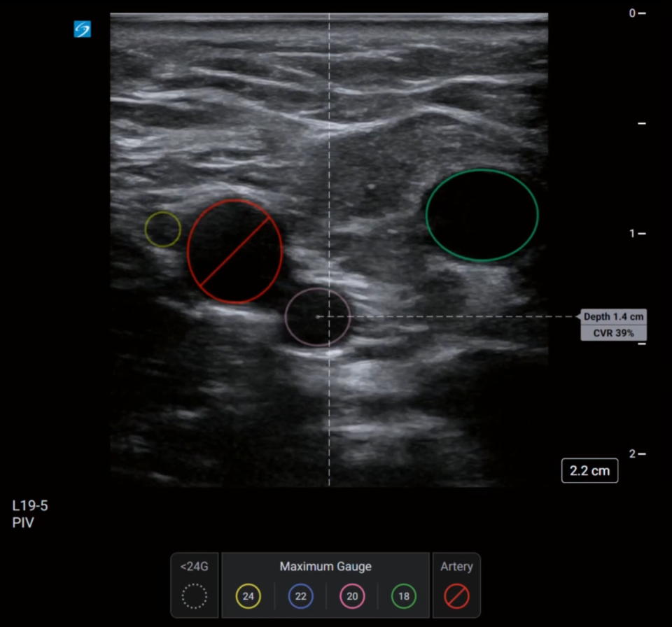Select the yellow 24 gauge circle in legend

tap(248, 596)
